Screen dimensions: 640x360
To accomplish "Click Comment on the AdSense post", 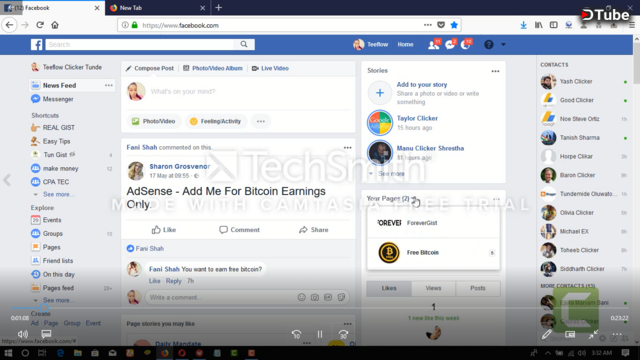I will (239, 230).
